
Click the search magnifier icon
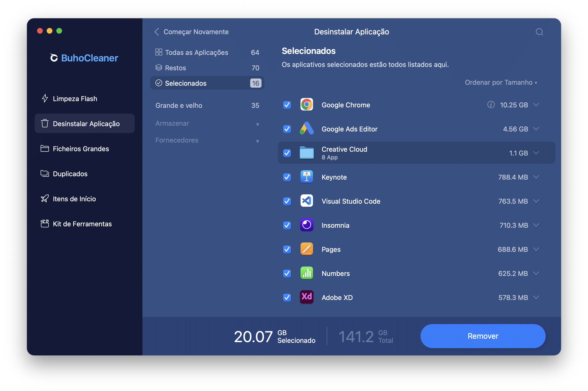tap(539, 32)
